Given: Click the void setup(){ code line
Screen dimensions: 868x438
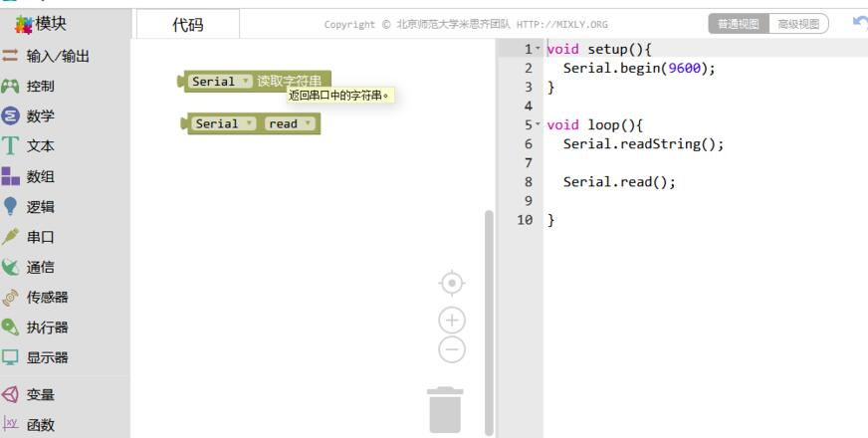Looking at the screenshot, I should tap(599, 50).
